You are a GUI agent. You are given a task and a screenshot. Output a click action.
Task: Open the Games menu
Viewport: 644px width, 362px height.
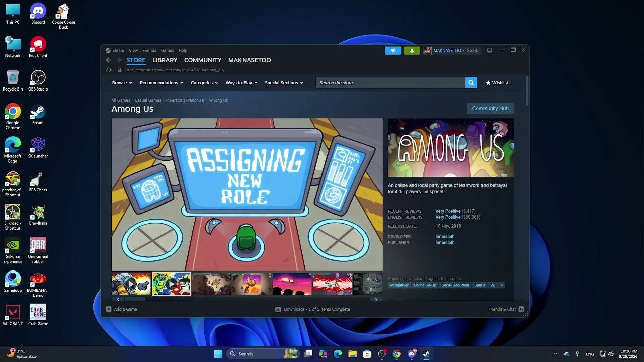[x=168, y=50]
